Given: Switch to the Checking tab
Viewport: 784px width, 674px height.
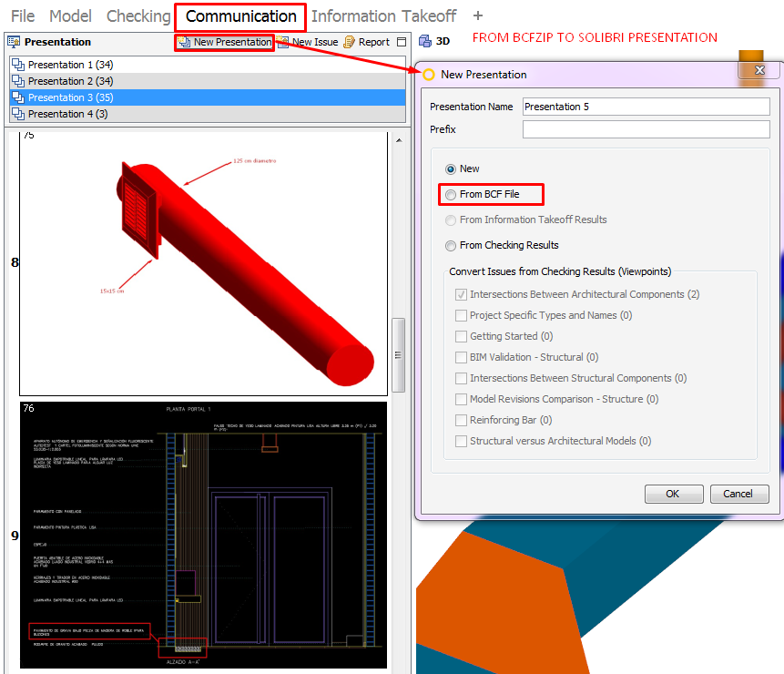Looking at the screenshot, I should coord(138,16).
